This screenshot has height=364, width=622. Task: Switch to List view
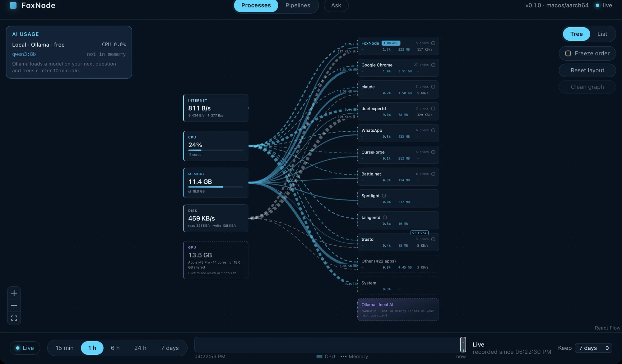pyautogui.click(x=602, y=34)
